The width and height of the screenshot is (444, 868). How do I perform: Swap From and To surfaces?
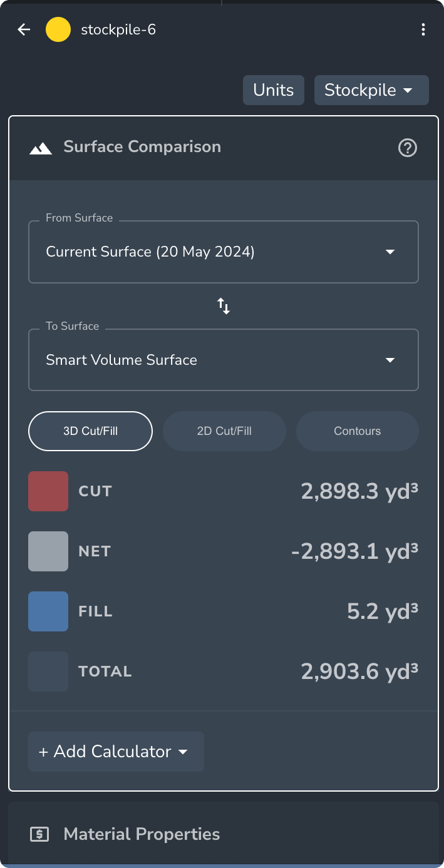(x=224, y=306)
